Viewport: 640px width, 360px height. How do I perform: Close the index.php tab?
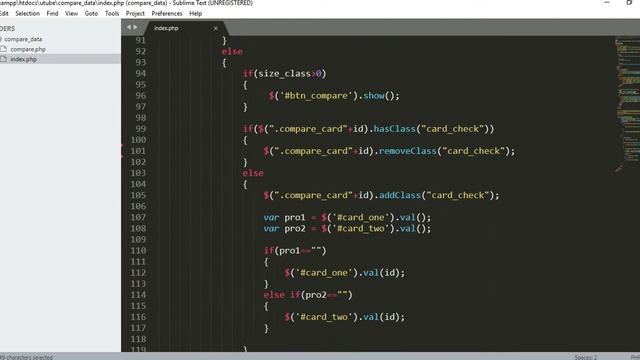pos(216,28)
